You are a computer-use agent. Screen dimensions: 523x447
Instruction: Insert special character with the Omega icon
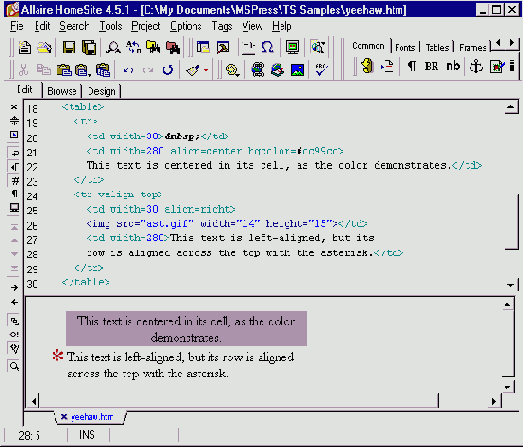coord(268,47)
